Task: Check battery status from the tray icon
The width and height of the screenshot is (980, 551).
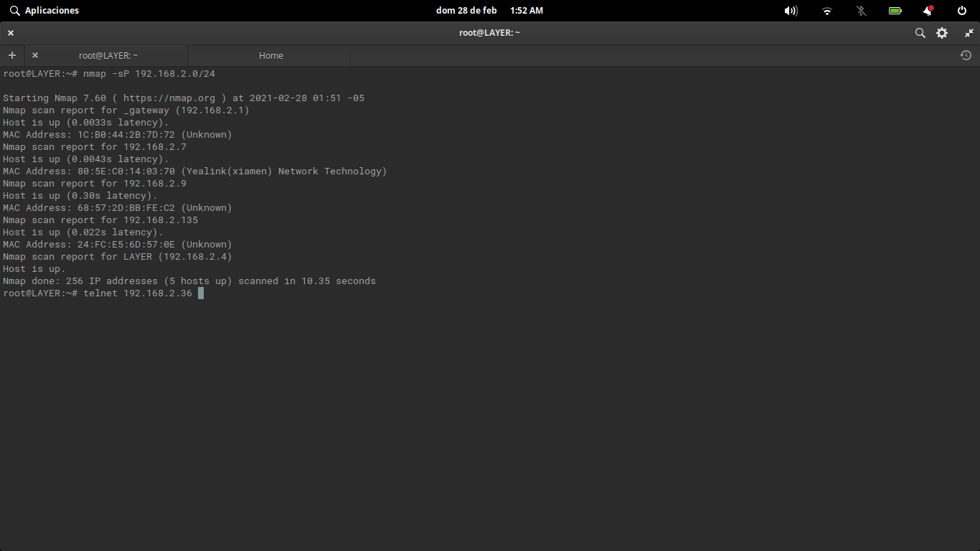Action: click(895, 10)
